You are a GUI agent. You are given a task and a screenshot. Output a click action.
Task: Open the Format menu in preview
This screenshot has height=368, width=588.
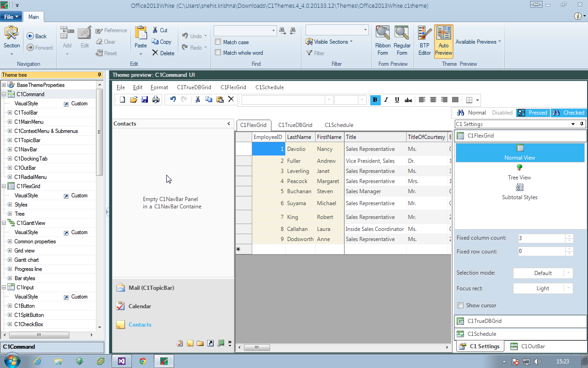(159, 87)
